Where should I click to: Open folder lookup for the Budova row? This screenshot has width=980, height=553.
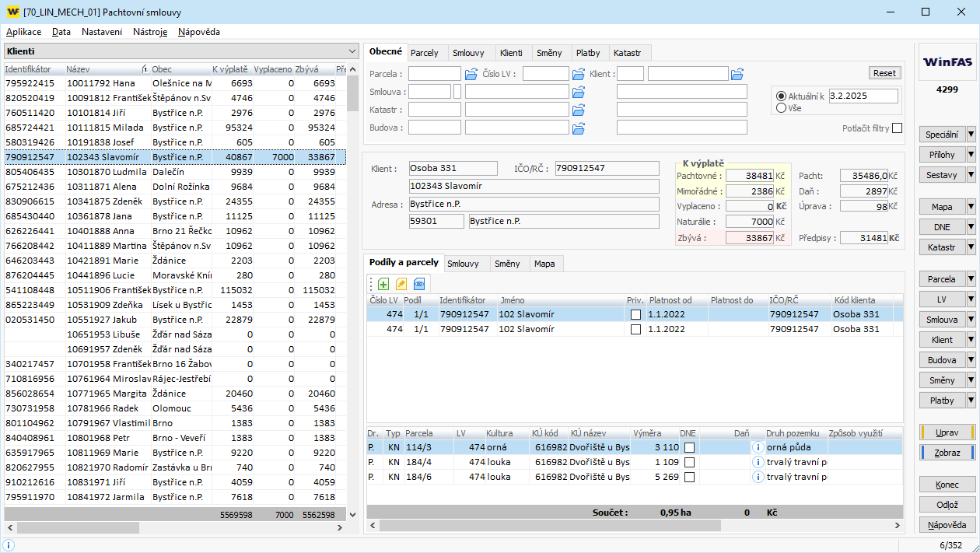[578, 128]
